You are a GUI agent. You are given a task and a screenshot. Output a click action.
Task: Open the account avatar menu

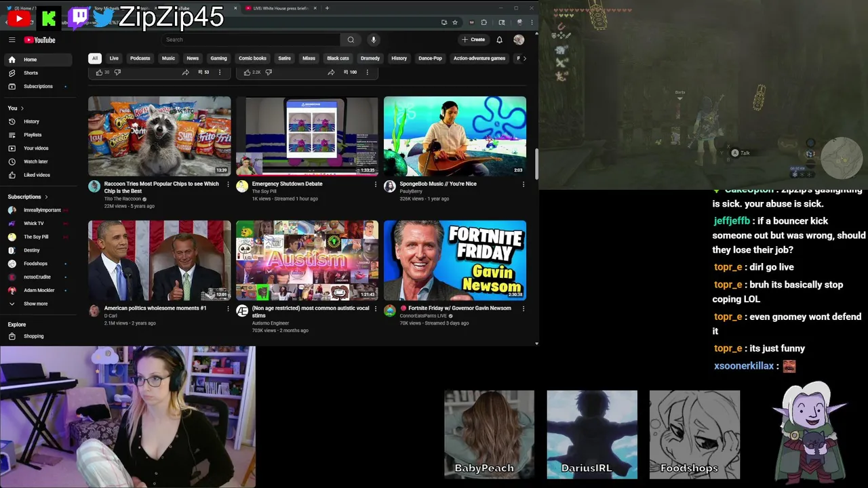[x=519, y=40]
